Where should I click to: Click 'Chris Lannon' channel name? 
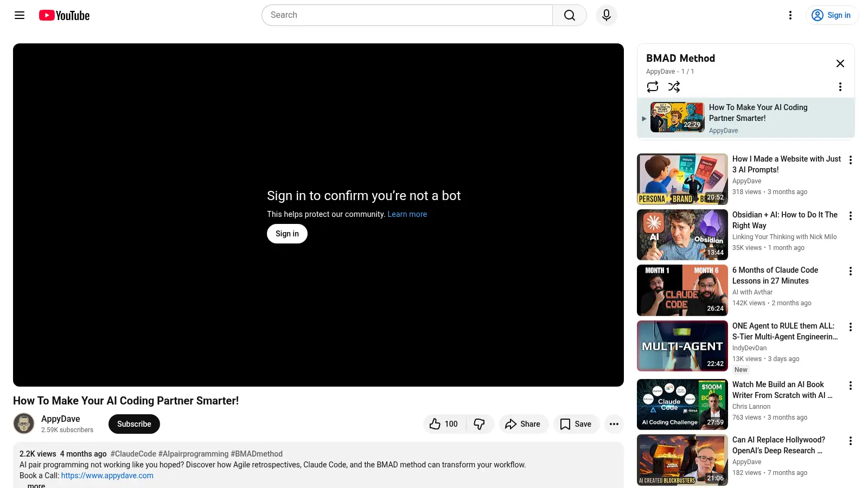pos(751,407)
